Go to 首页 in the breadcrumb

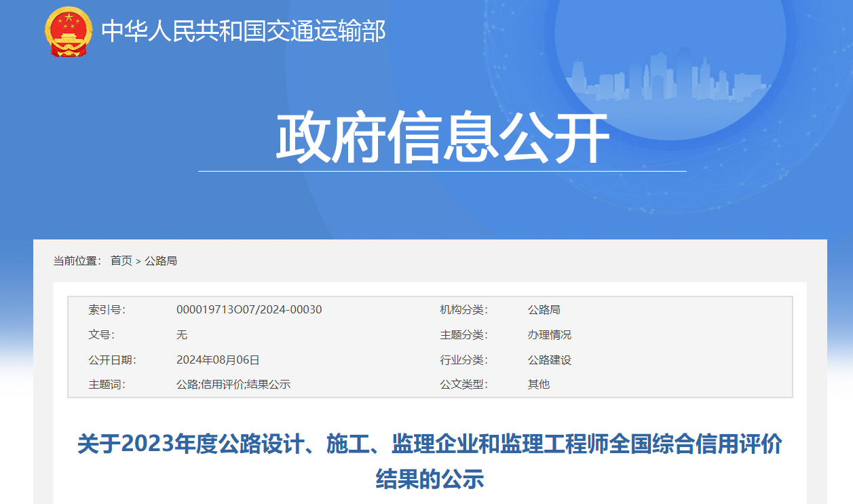121,260
